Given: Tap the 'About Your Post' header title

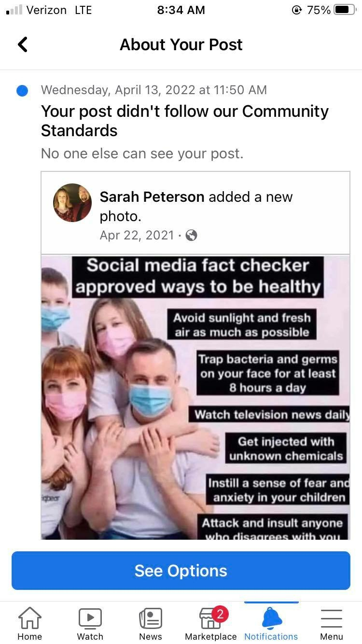Looking at the screenshot, I should pos(181,44).
